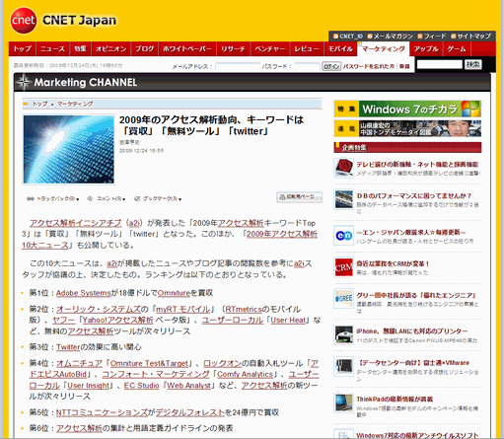This screenshot has height=439, width=504.
Task: Expand the コメント dropdown
Action: tap(107, 199)
